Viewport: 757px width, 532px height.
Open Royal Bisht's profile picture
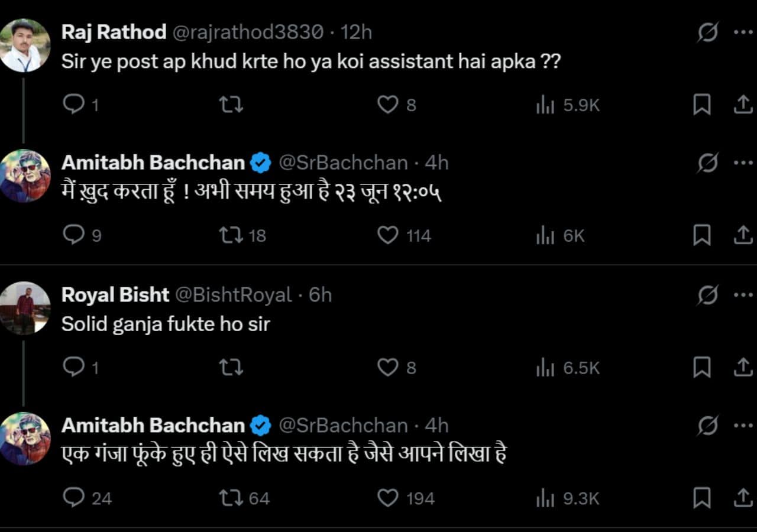tap(25, 307)
